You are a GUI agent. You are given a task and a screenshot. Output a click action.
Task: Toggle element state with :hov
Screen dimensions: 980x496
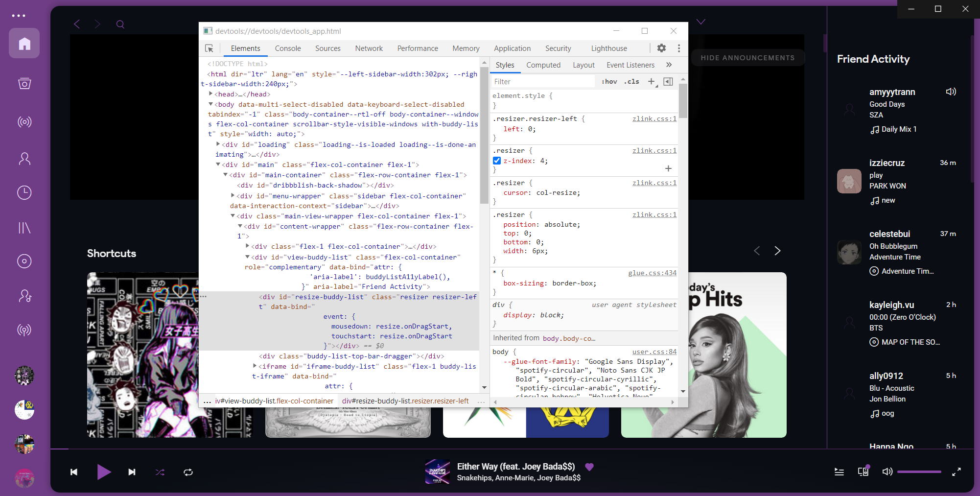609,81
